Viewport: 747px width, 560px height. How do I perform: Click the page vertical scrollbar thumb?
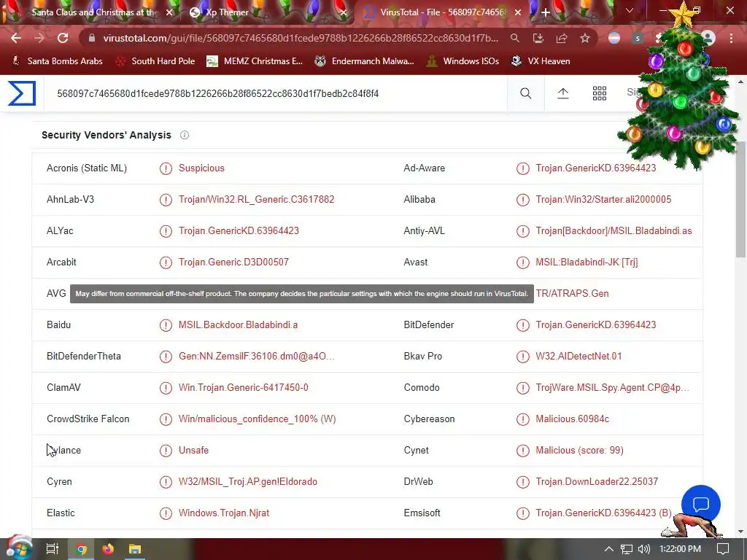click(x=741, y=200)
